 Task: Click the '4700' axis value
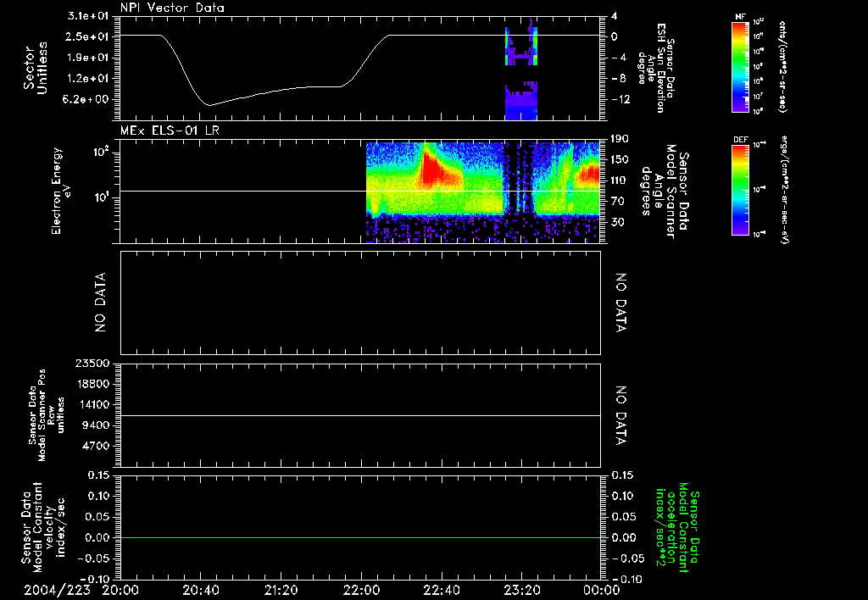point(95,446)
